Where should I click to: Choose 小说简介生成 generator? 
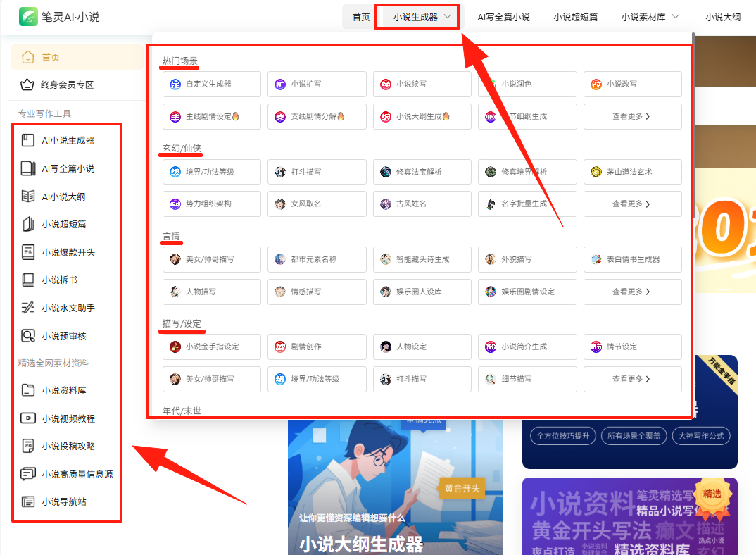[x=527, y=347]
